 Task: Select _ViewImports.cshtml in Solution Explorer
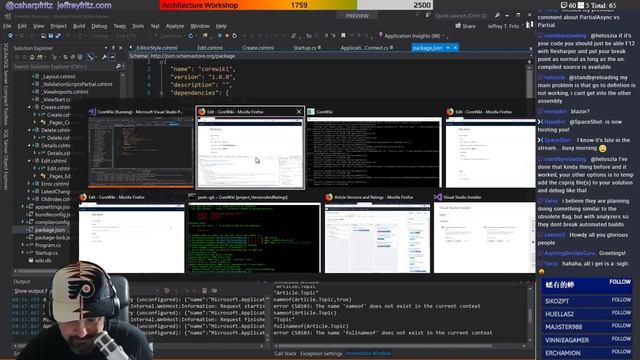coord(65,92)
